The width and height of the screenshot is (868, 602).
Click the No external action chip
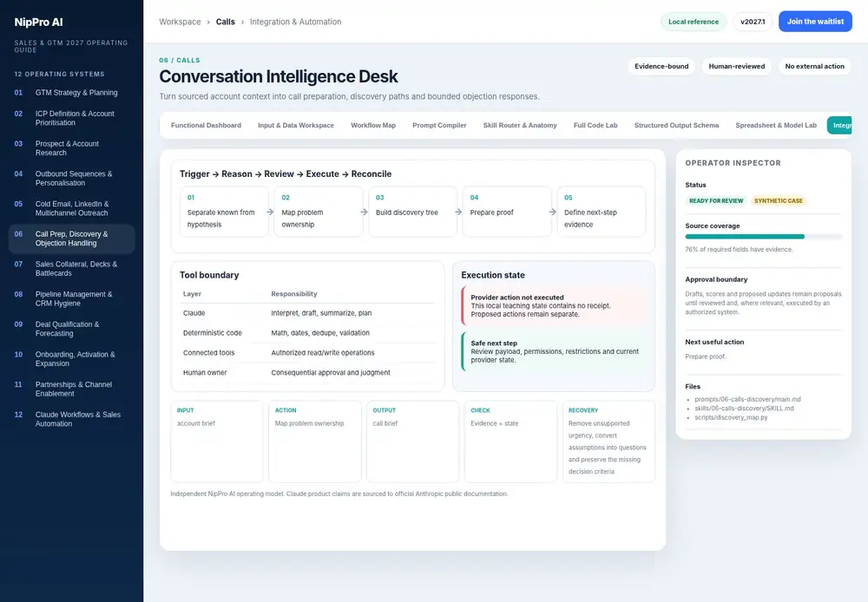coord(814,67)
